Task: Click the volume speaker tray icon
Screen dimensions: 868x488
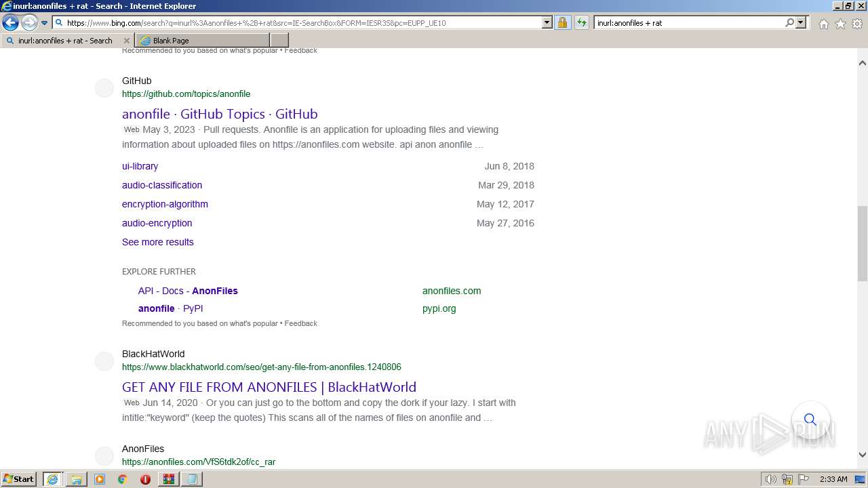Action: point(771,479)
